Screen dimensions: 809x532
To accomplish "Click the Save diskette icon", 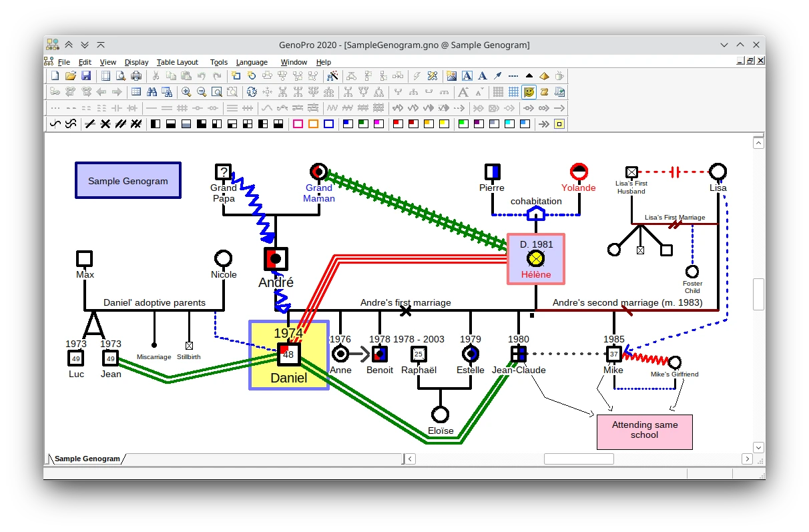I will (x=86, y=75).
